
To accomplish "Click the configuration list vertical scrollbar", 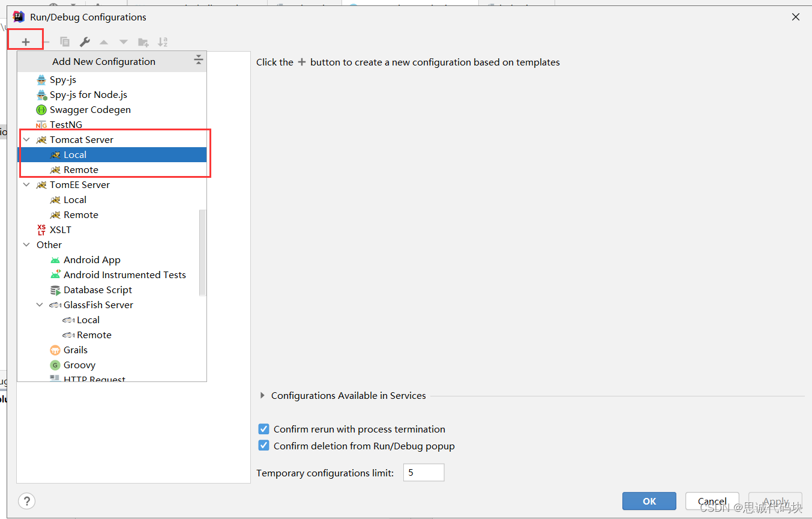I will [202, 252].
